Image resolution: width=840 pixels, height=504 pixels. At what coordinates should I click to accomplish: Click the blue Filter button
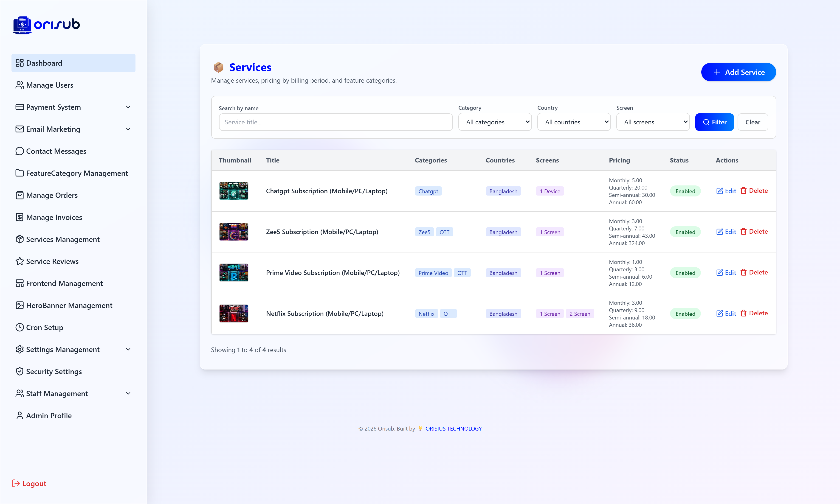pos(714,122)
